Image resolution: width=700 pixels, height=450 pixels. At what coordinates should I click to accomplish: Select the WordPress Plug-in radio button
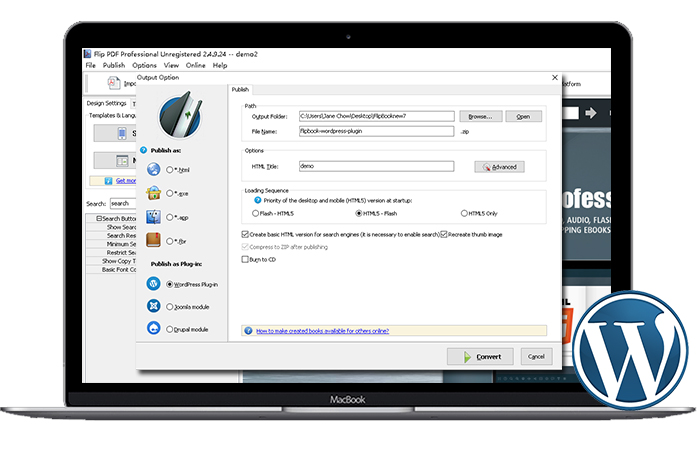point(170,284)
